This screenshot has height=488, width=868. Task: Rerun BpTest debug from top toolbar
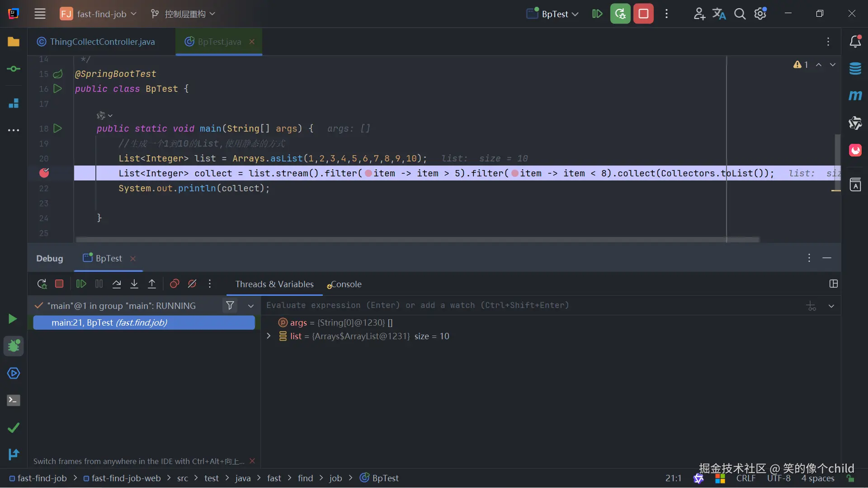pos(620,14)
